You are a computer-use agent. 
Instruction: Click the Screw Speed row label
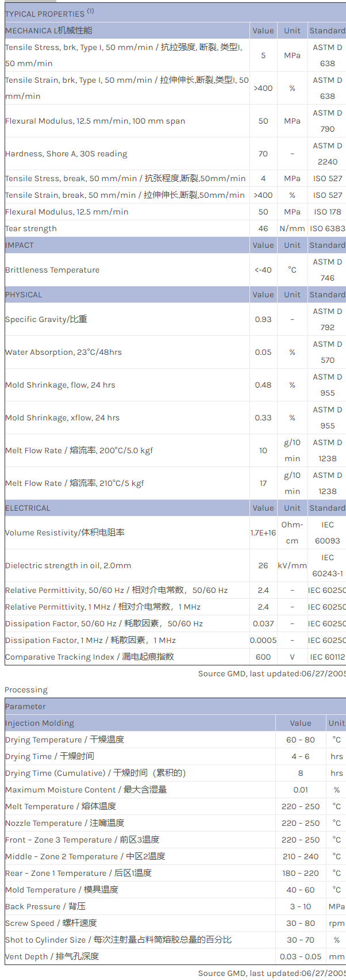point(51,923)
